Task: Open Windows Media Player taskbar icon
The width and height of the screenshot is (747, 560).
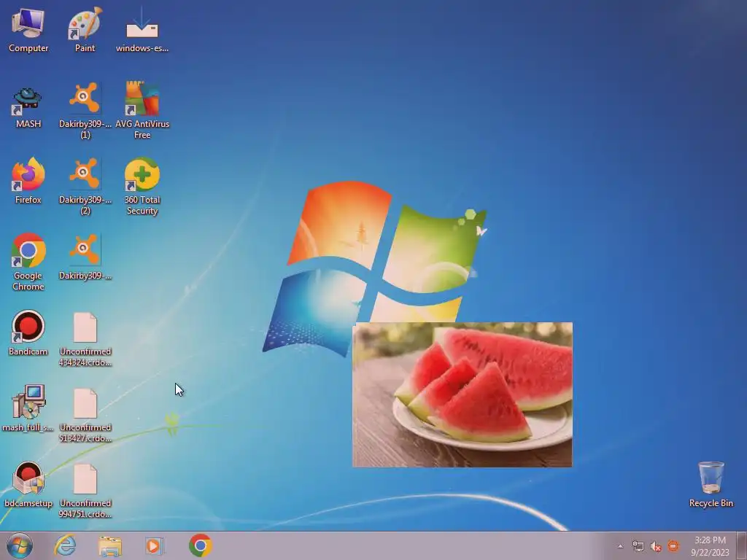Action: pos(155,545)
